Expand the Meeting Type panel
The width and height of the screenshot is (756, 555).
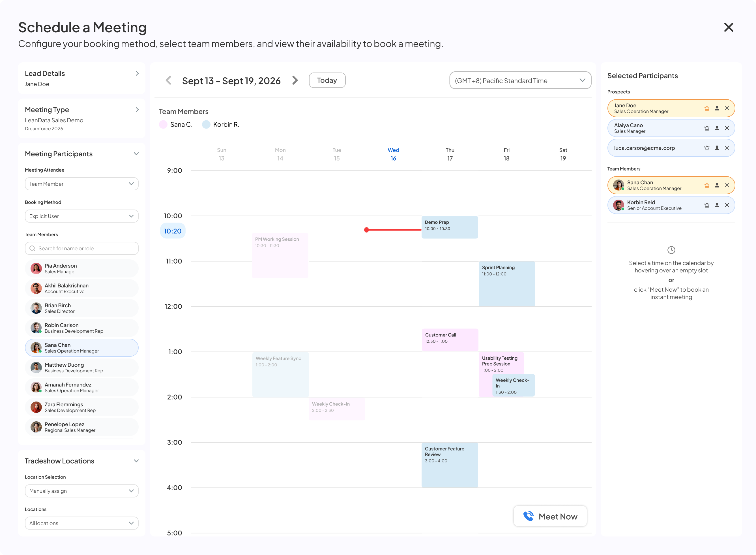click(137, 110)
